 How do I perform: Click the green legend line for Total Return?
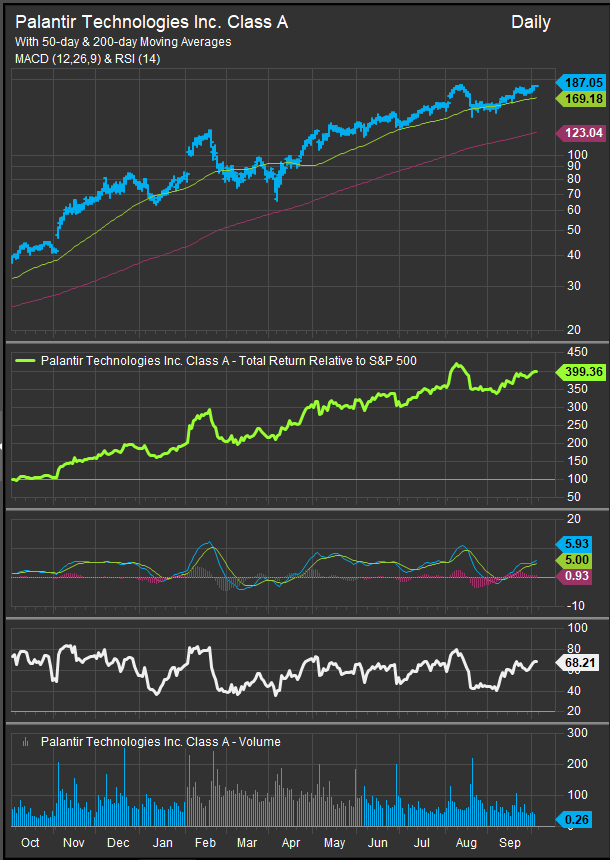point(26,360)
